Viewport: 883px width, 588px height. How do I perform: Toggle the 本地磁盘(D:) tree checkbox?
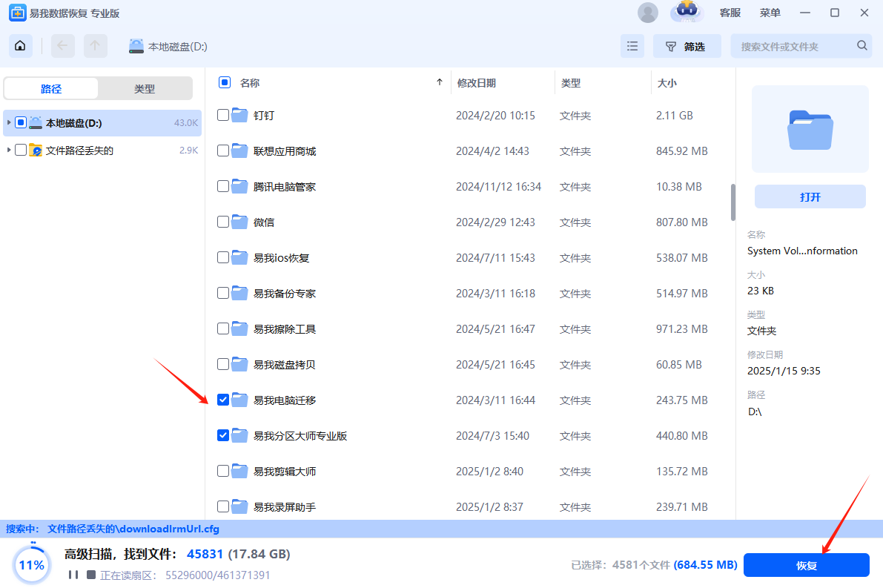pyautogui.click(x=21, y=122)
